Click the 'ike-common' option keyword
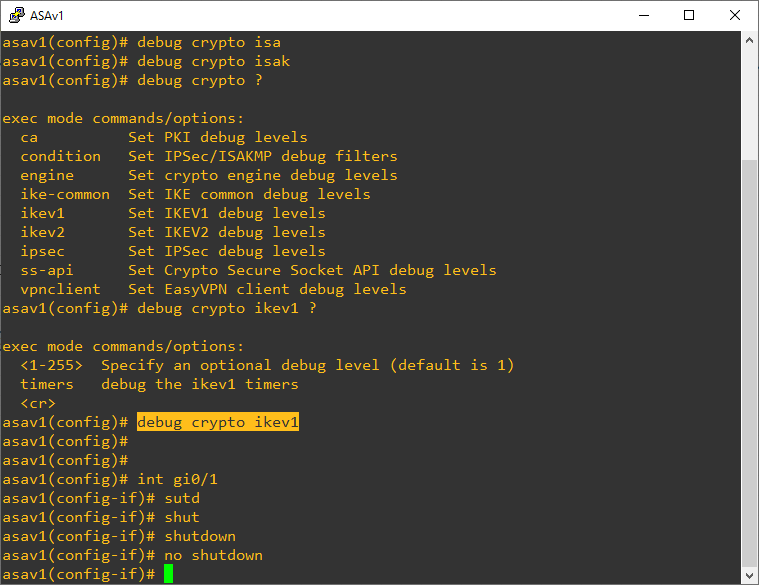The image size is (759, 585). pyautogui.click(x=65, y=195)
